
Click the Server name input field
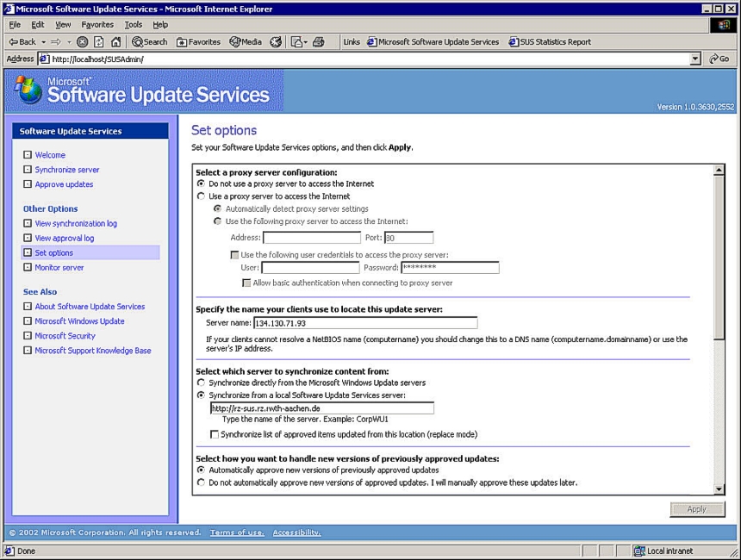coord(365,323)
